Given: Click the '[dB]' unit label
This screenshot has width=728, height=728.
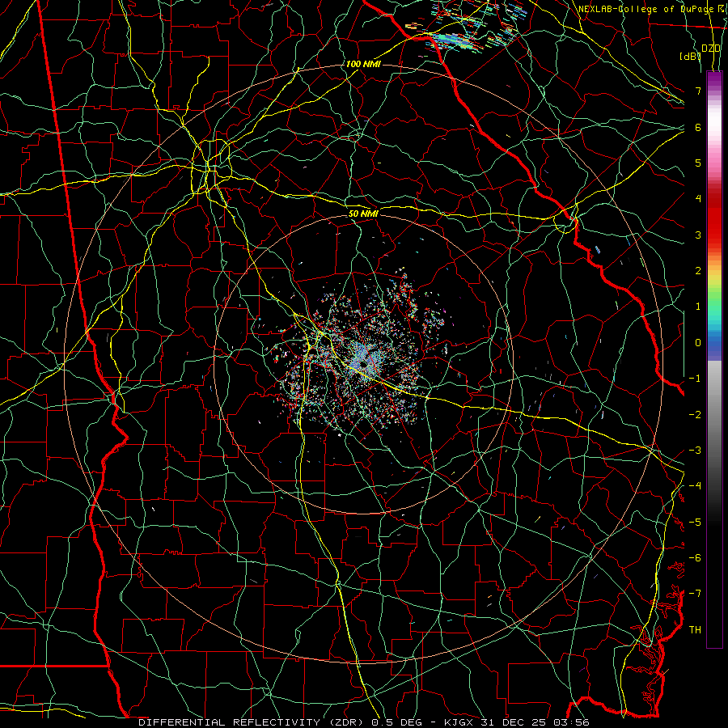Looking at the screenshot, I should [x=690, y=56].
